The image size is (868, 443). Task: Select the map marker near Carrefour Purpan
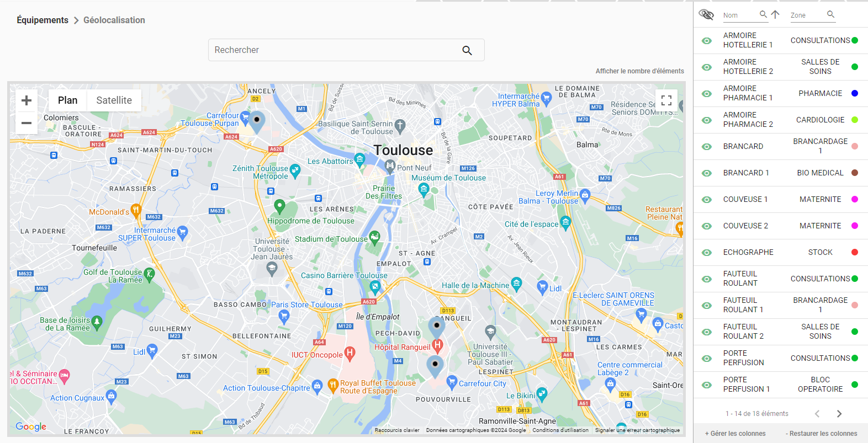pyautogui.click(x=256, y=119)
